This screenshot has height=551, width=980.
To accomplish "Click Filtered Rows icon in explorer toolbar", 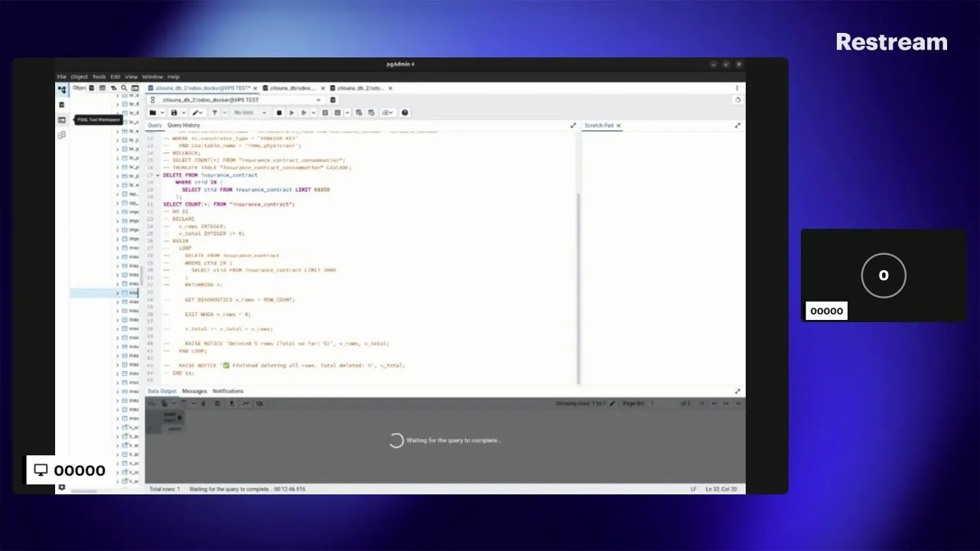I will 113,88.
